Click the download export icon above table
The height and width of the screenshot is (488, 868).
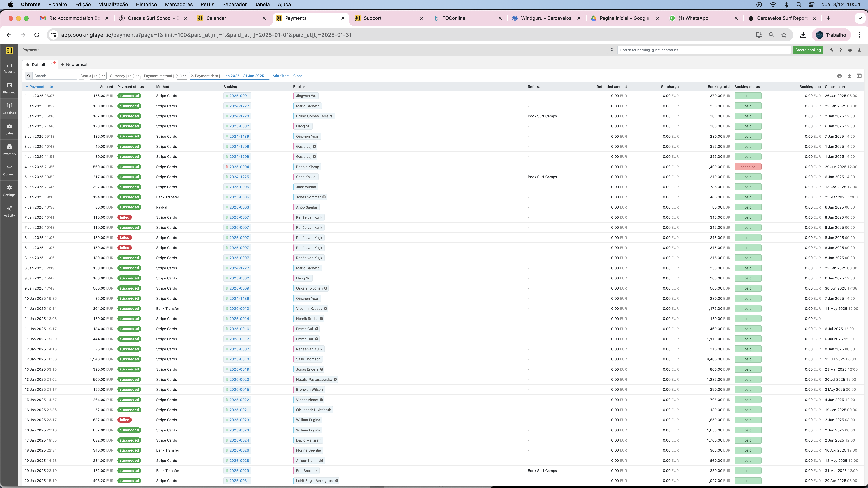[849, 76]
